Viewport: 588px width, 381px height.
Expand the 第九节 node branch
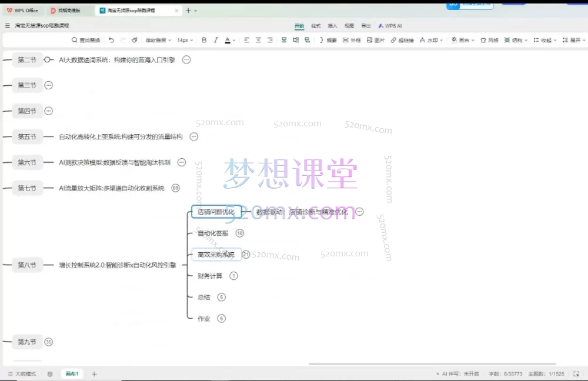pos(50,342)
